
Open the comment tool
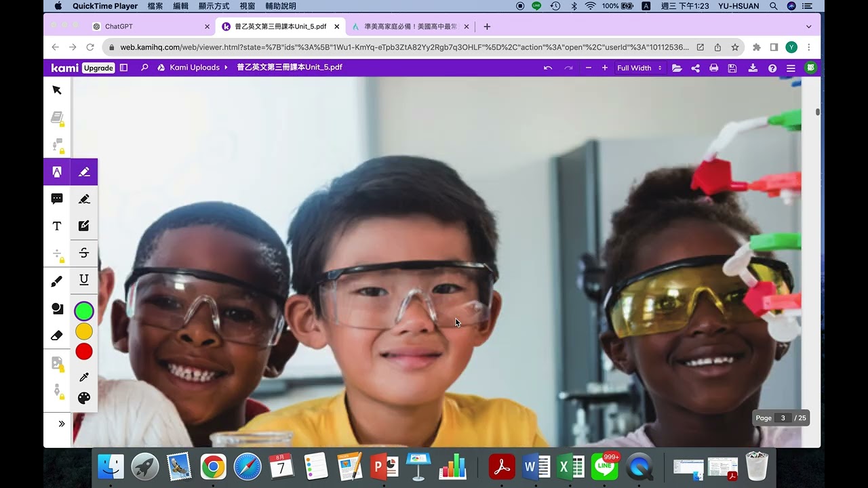pyautogui.click(x=57, y=199)
